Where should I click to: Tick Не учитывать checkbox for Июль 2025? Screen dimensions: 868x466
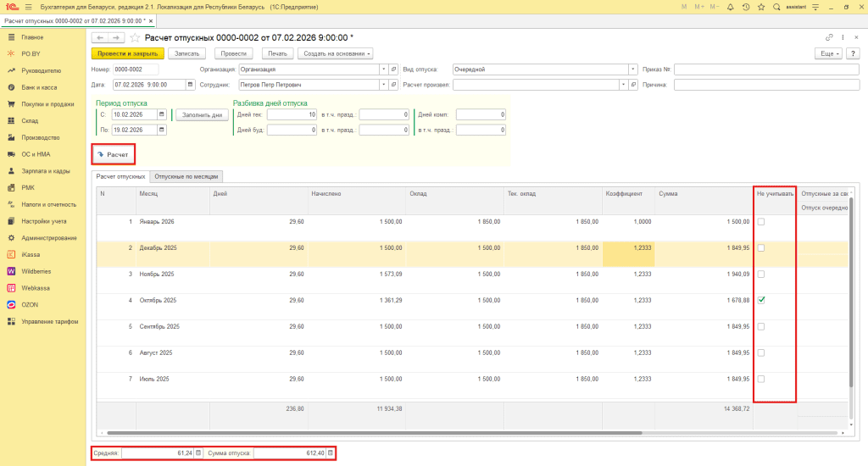pos(761,379)
